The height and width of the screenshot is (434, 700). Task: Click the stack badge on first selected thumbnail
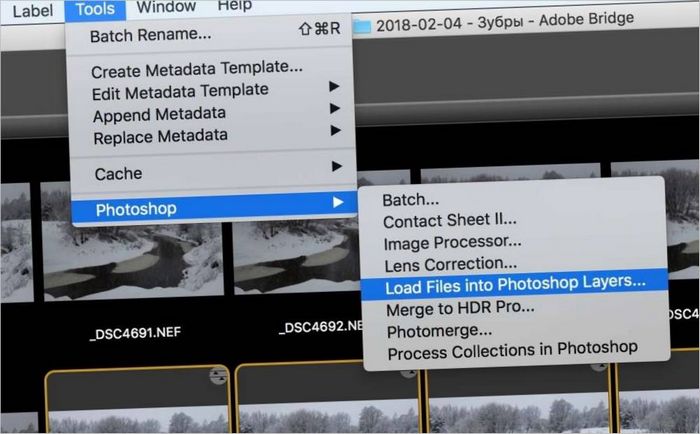point(217,376)
